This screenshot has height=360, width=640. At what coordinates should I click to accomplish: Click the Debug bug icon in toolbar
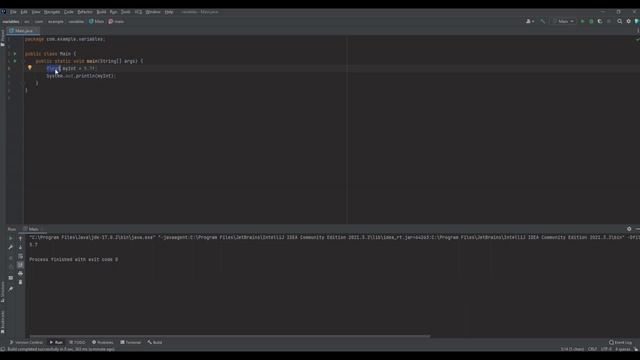pyautogui.click(x=591, y=21)
